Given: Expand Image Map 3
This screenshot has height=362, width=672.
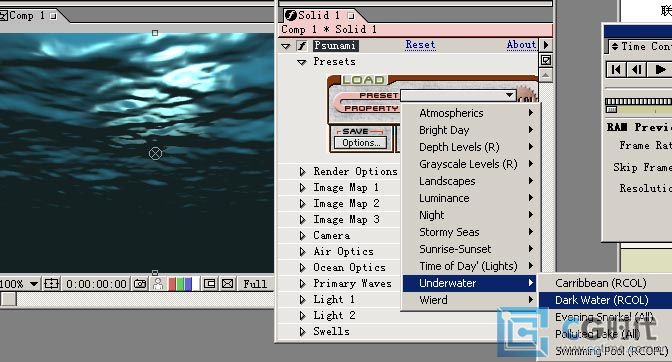Looking at the screenshot, I should 303,220.
